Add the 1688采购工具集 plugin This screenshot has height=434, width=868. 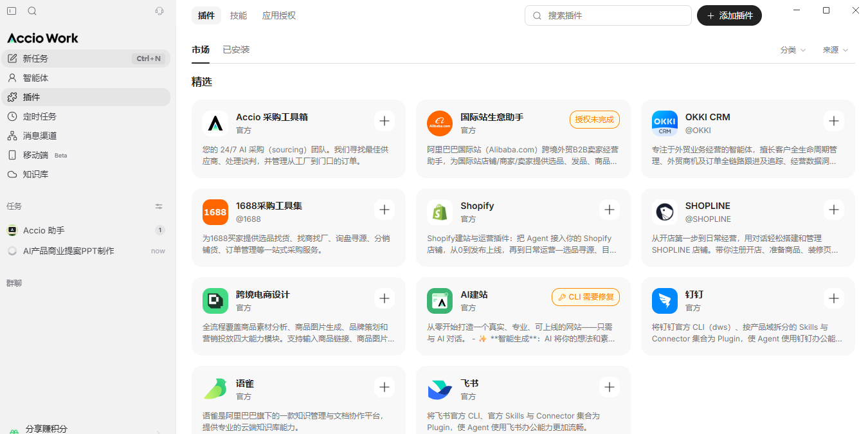click(x=384, y=210)
